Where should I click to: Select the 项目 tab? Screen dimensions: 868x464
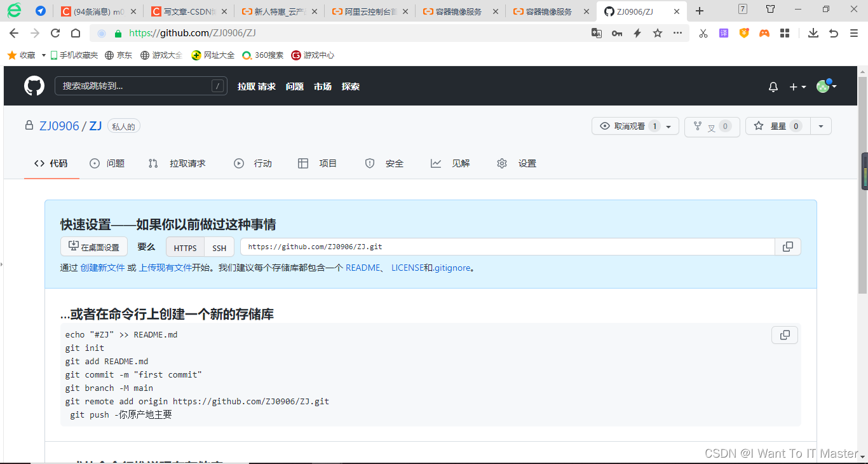click(318, 163)
